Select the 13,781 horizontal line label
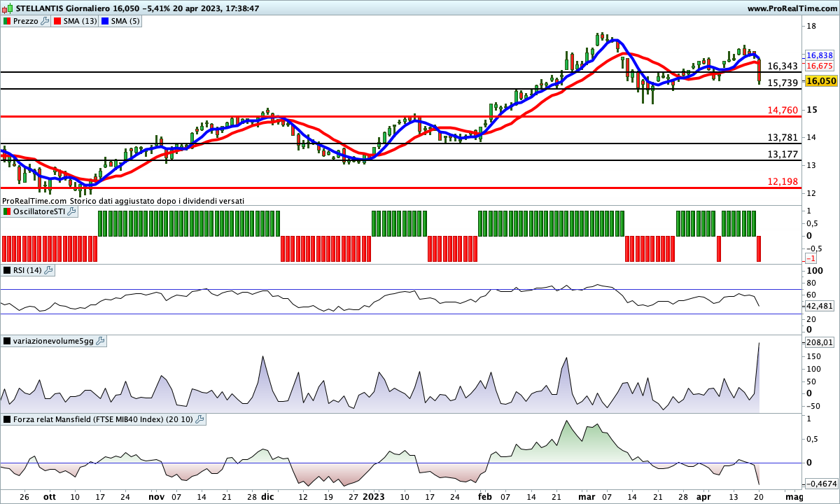The height and width of the screenshot is (504, 840). pyautogui.click(x=783, y=137)
